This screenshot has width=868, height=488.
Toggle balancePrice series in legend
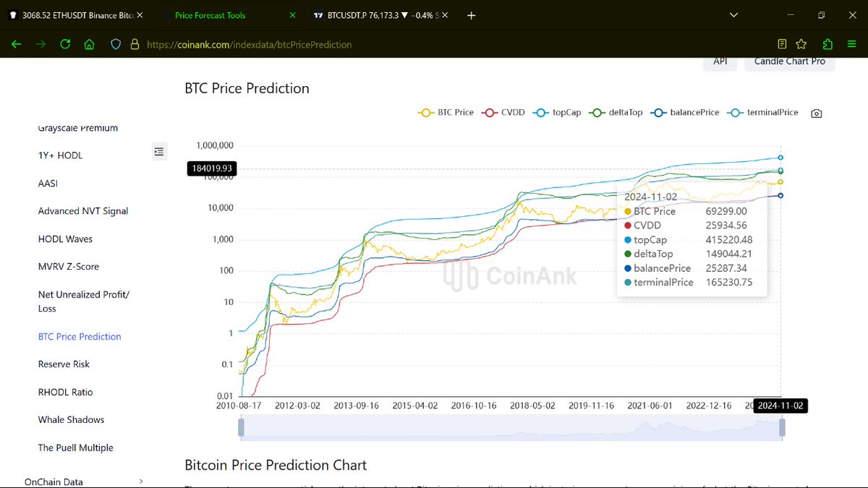coord(685,113)
